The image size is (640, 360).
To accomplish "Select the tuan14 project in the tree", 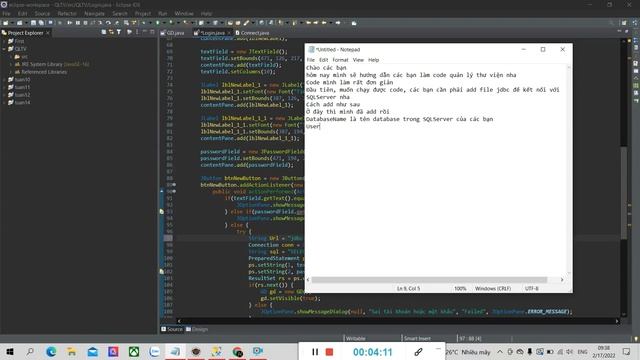I will (22, 103).
